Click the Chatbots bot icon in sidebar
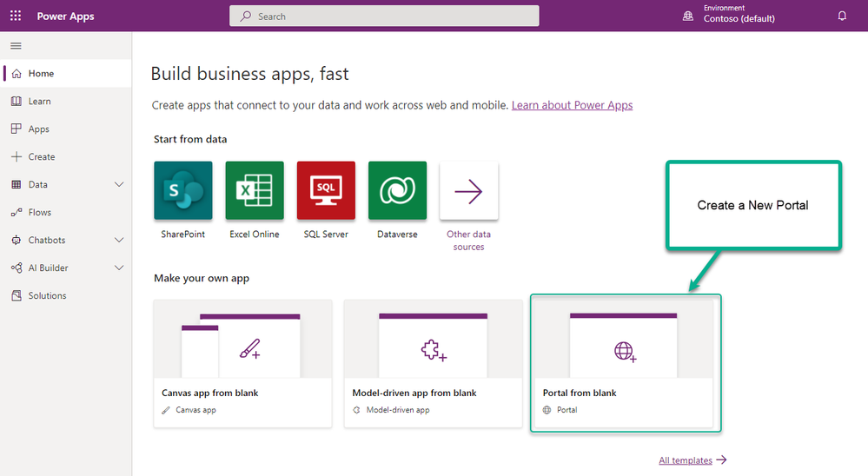This screenshot has height=476, width=868. click(x=17, y=240)
